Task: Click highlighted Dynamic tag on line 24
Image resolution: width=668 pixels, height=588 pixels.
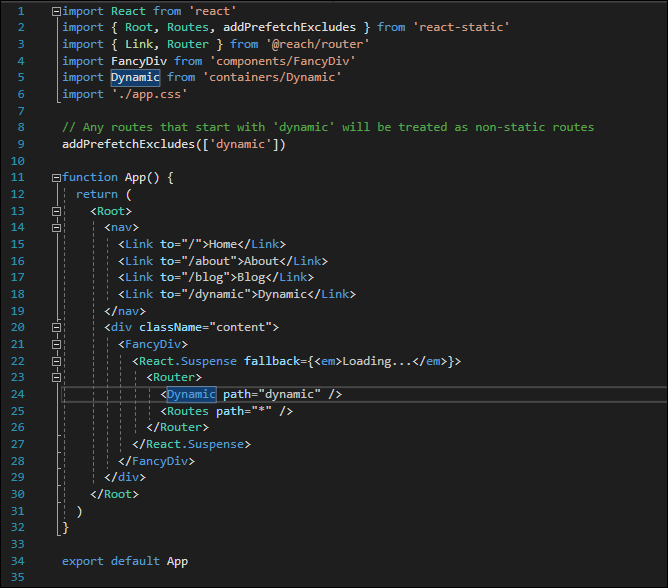Action: (x=191, y=395)
